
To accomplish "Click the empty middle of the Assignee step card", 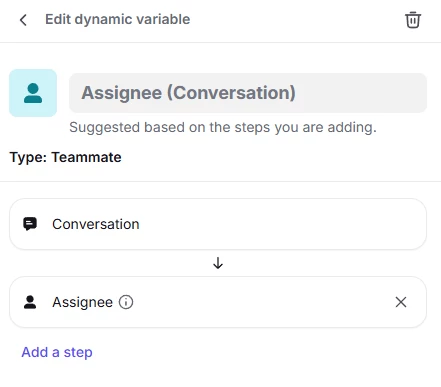I will click(x=260, y=302).
